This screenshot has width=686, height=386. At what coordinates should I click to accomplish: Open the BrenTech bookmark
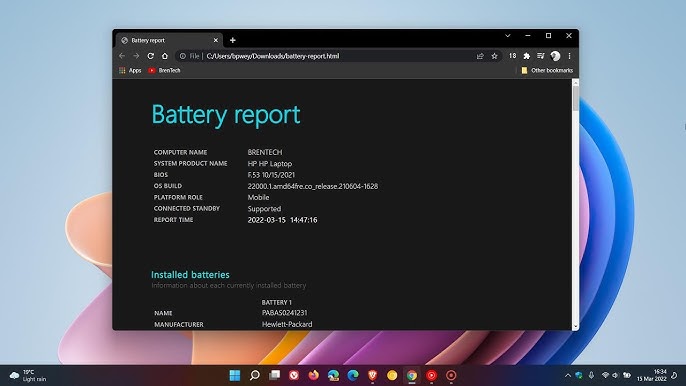click(x=164, y=70)
